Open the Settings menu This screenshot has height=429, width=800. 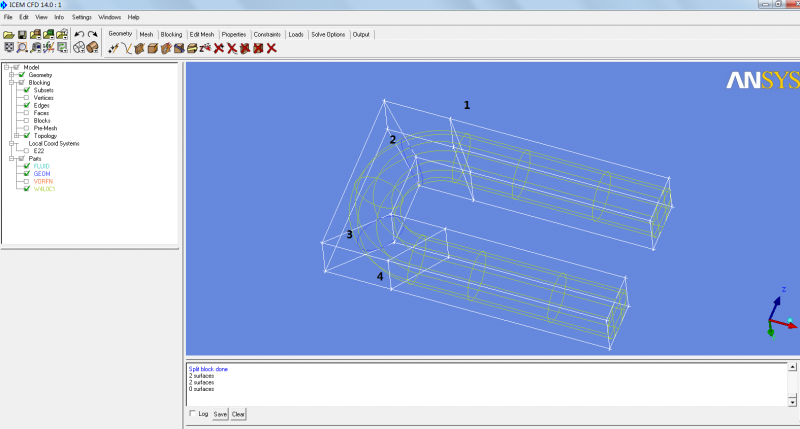[x=81, y=17]
